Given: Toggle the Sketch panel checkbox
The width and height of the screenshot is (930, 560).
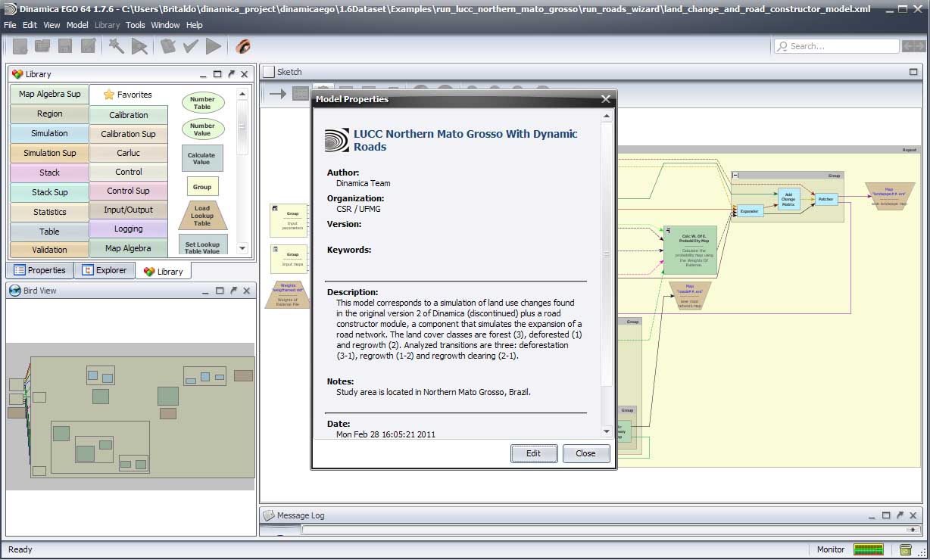Looking at the screenshot, I should [x=269, y=72].
